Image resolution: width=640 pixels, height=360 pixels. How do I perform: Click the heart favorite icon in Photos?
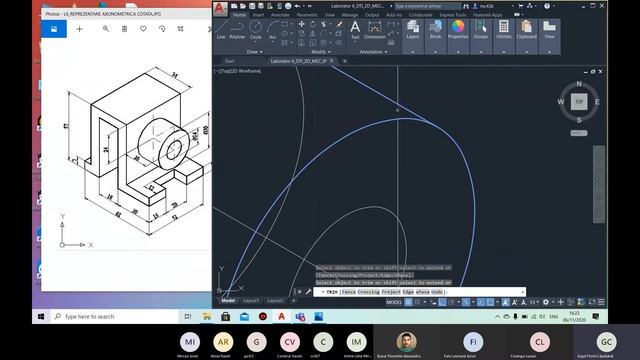pos(143,29)
